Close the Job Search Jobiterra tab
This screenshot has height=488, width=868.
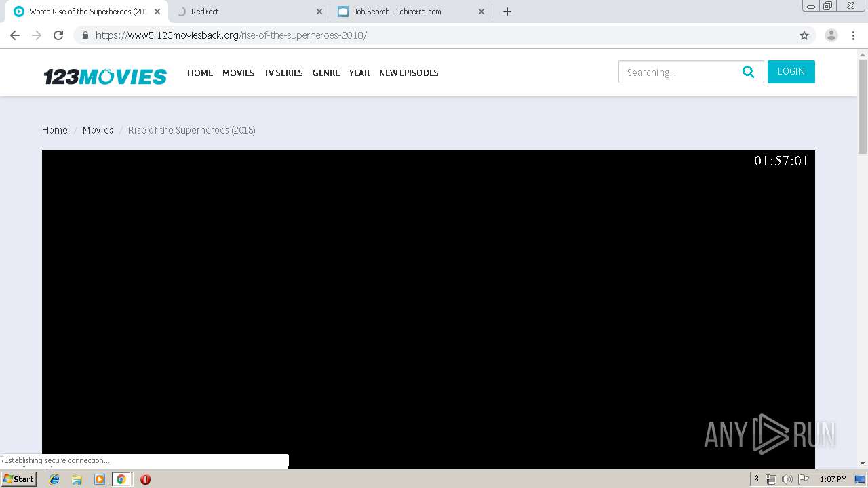[481, 12]
